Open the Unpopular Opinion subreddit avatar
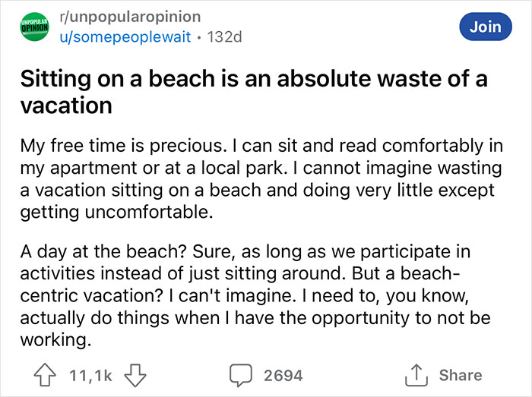532x397 pixels. coord(33,27)
